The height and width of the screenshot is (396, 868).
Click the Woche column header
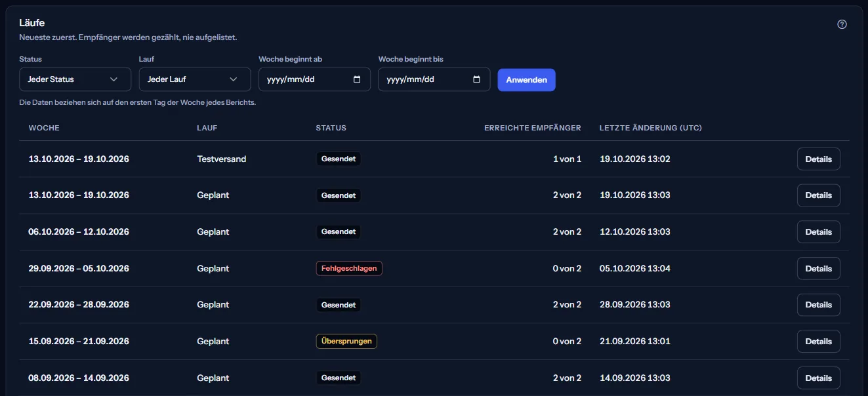point(44,128)
